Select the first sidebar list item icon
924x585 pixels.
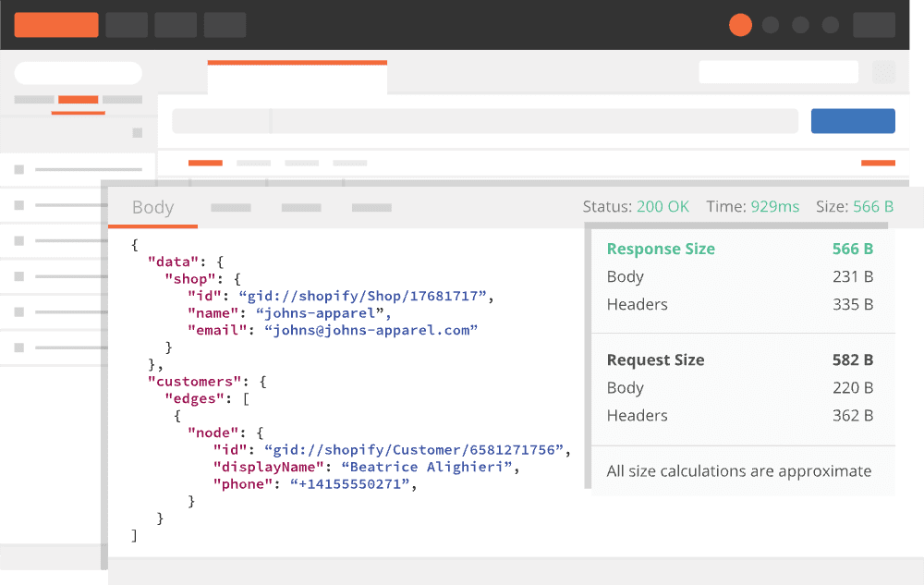pos(18,170)
